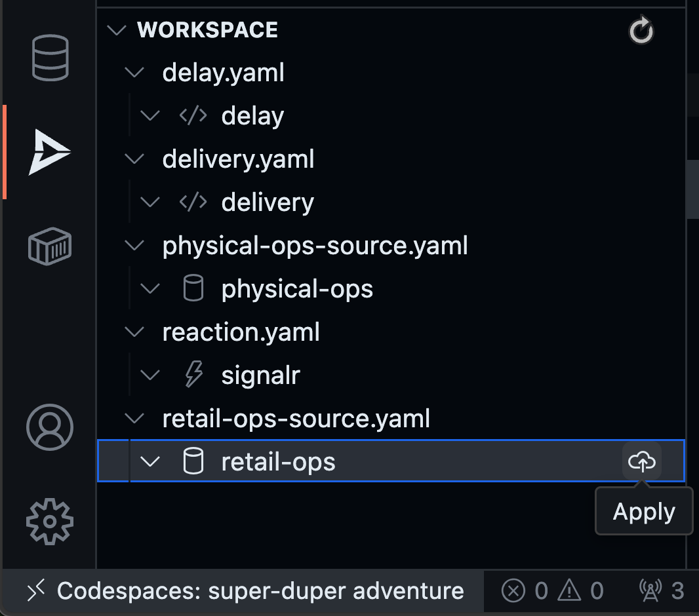
Task: Refresh the Workspace view
Action: click(640, 30)
